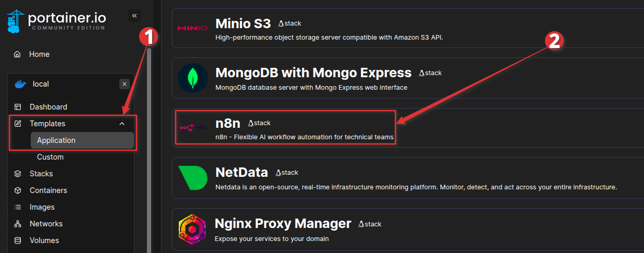This screenshot has height=253, width=644.
Task: Click Linux icon on Minio S3 row
Action: click(281, 23)
